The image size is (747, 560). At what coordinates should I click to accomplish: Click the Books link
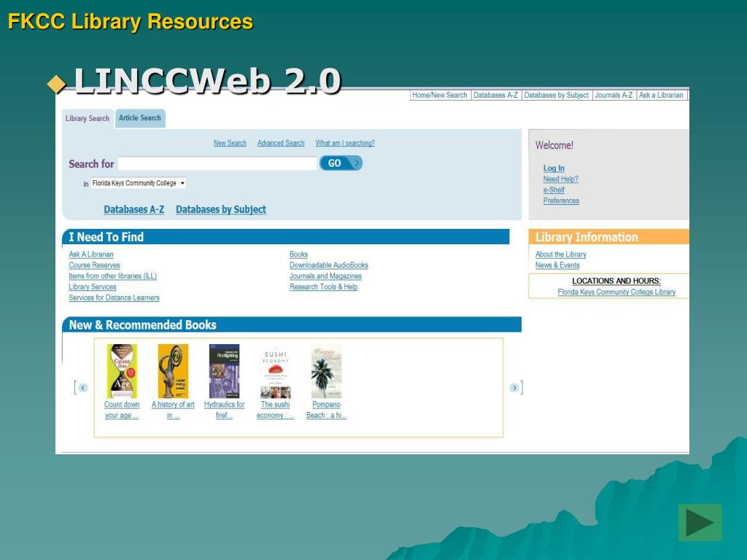point(298,254)
